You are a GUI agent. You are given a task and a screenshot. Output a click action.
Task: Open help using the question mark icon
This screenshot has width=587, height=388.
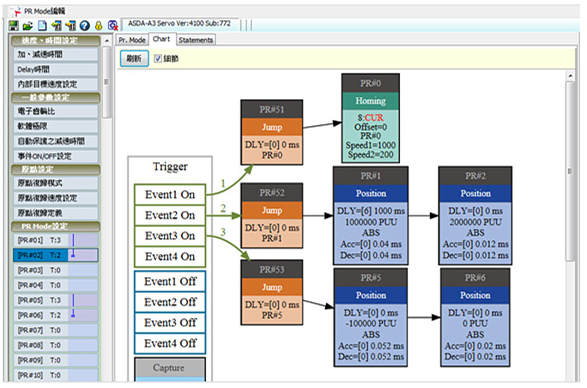click(85, 25)
